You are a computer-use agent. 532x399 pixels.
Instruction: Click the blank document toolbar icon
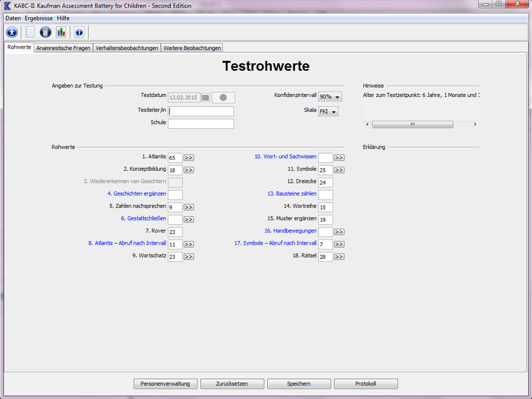30,32
